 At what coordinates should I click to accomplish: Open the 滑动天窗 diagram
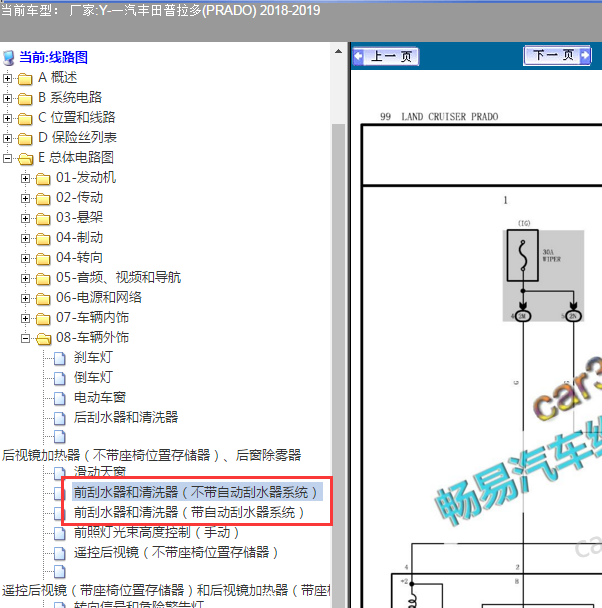point(100,471)
